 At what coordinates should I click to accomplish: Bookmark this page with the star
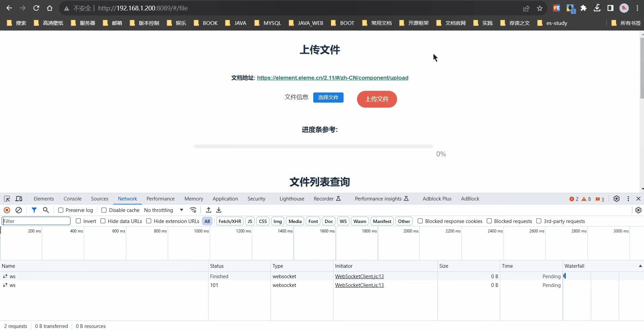[540, 8]
